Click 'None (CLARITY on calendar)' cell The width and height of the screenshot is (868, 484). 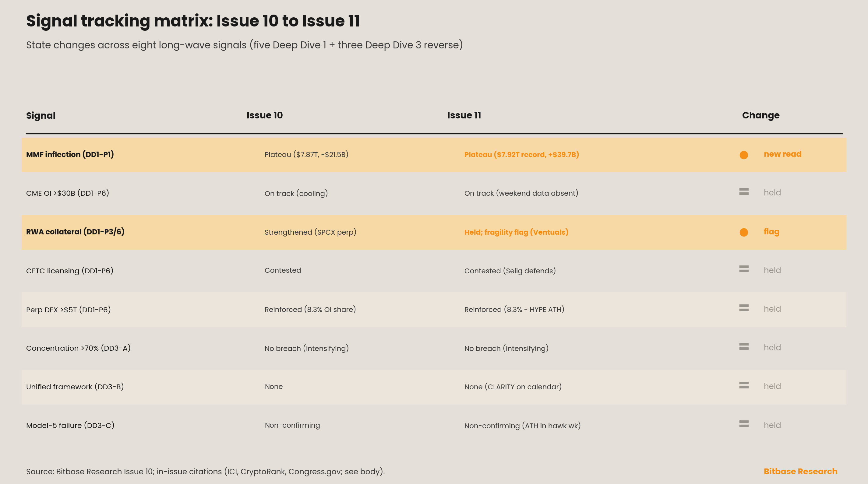click(513, 387)
